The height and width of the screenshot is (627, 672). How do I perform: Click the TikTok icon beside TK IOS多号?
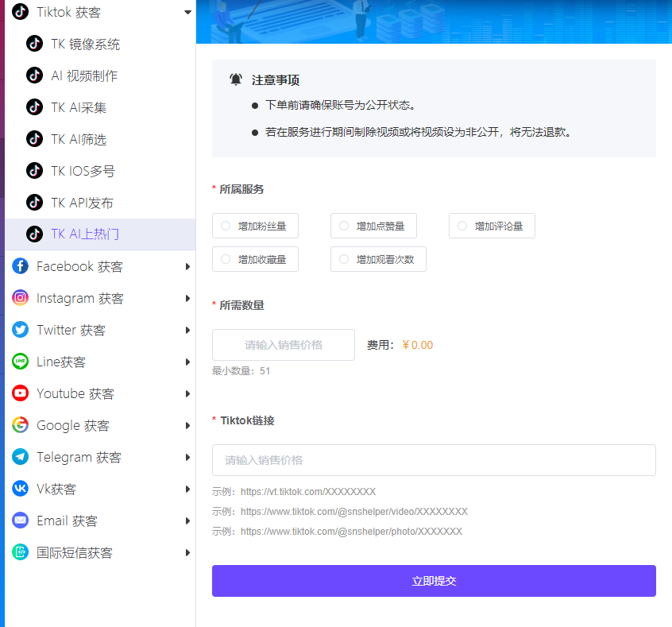(x=34, y=170)
